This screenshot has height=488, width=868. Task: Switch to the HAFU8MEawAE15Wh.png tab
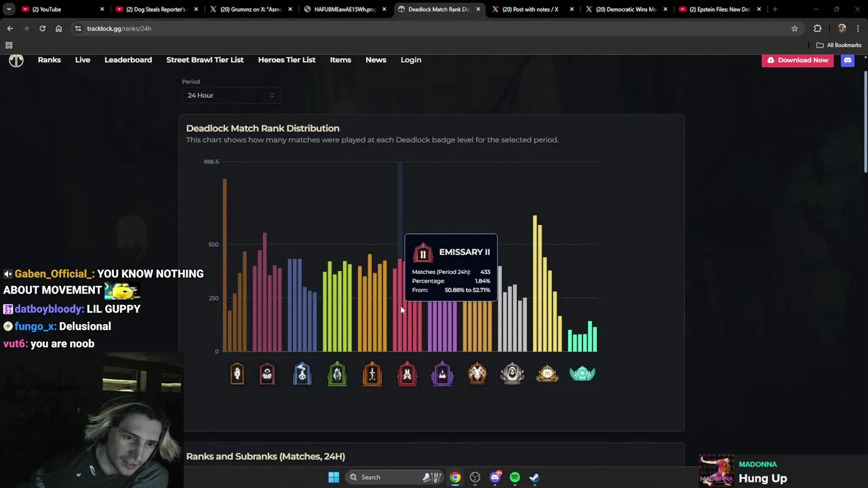(344, 9)
